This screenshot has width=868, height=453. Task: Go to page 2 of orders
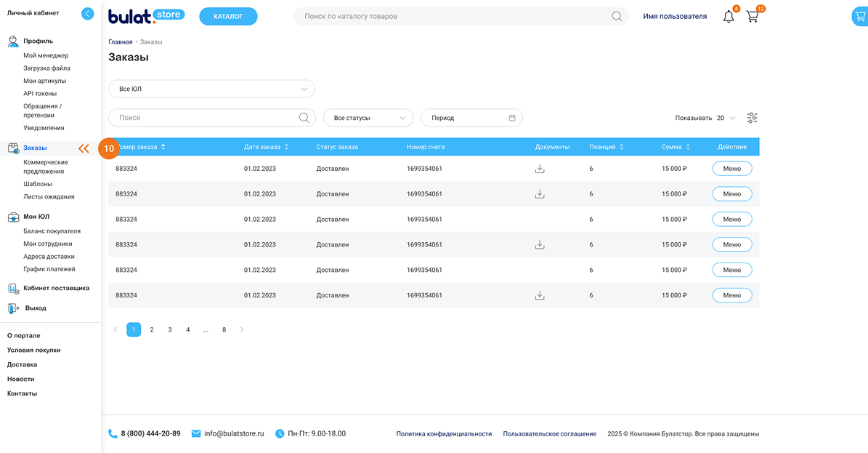152,329
